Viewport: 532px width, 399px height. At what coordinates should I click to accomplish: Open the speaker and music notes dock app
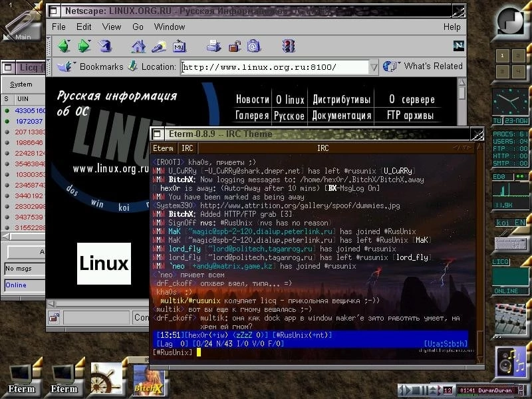click(511, 362)
